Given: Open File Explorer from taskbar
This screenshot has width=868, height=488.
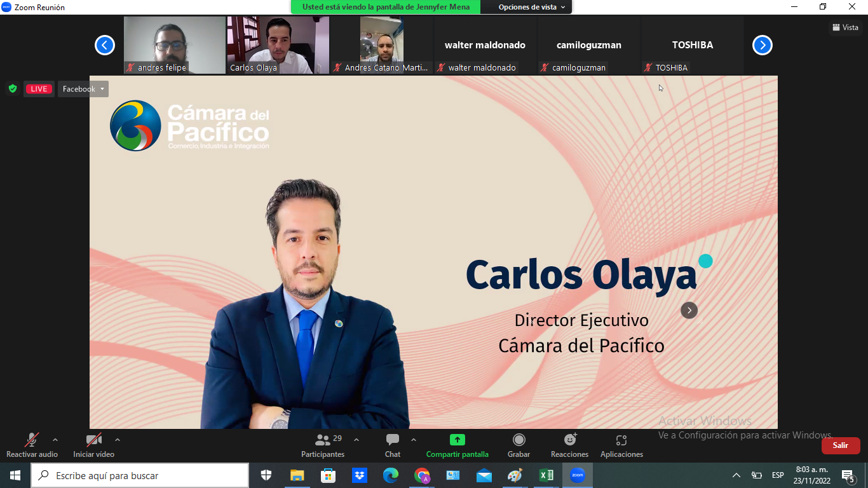Looking at the screenshot, I should point(297,475).
